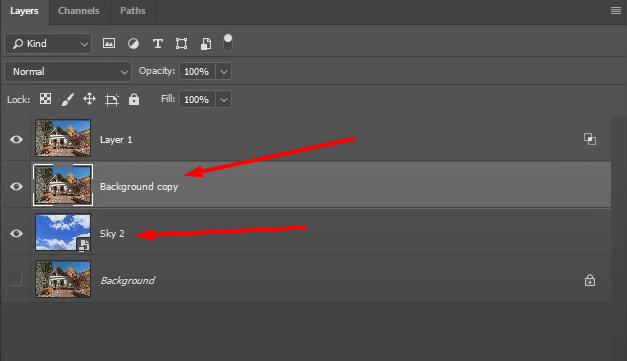The height and width of the screenshot is (361, 627).
Task: Hide the Background copy layer
Action: [x=16, y=186]
